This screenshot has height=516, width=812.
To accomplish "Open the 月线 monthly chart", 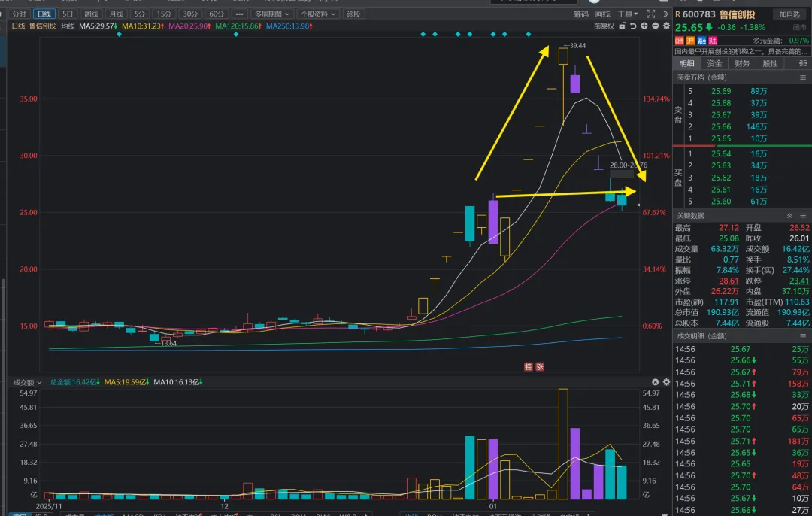I will [x=116, y=14].
